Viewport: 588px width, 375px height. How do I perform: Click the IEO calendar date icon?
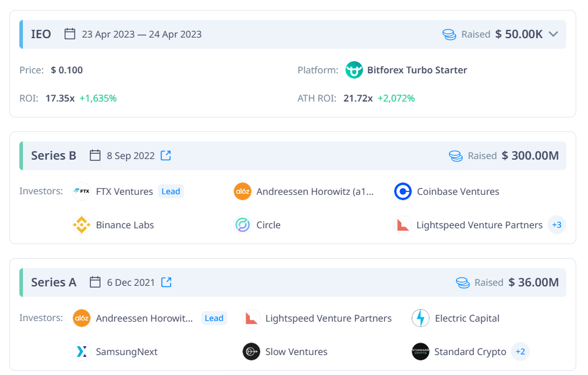[x=70, y=33]
